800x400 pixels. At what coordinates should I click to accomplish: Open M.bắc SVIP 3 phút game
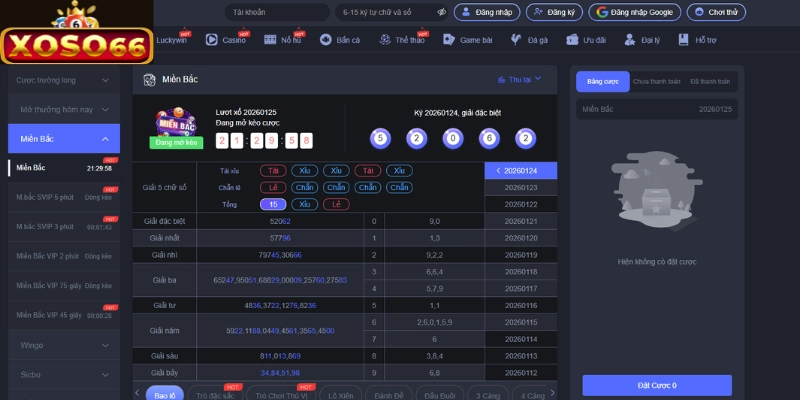coord(64,227)
